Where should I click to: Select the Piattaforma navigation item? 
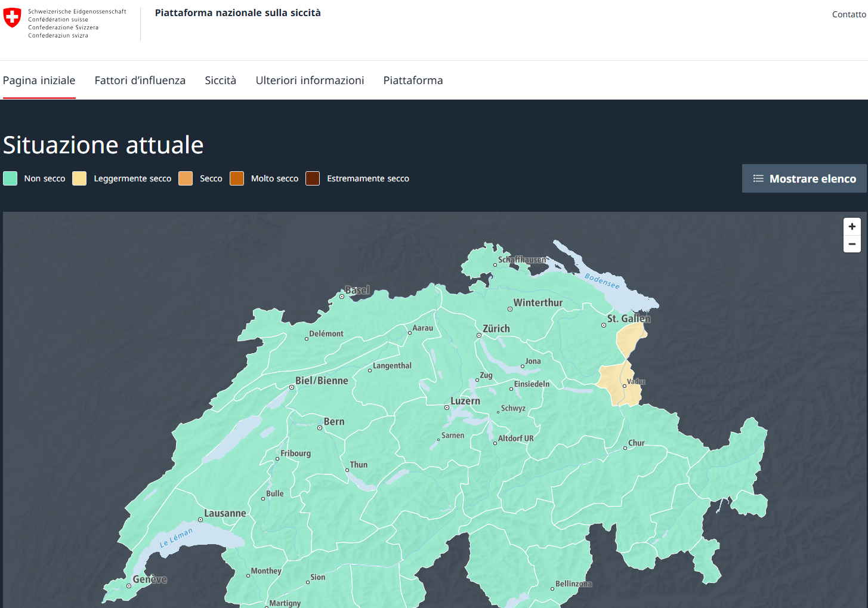point(413,81)
